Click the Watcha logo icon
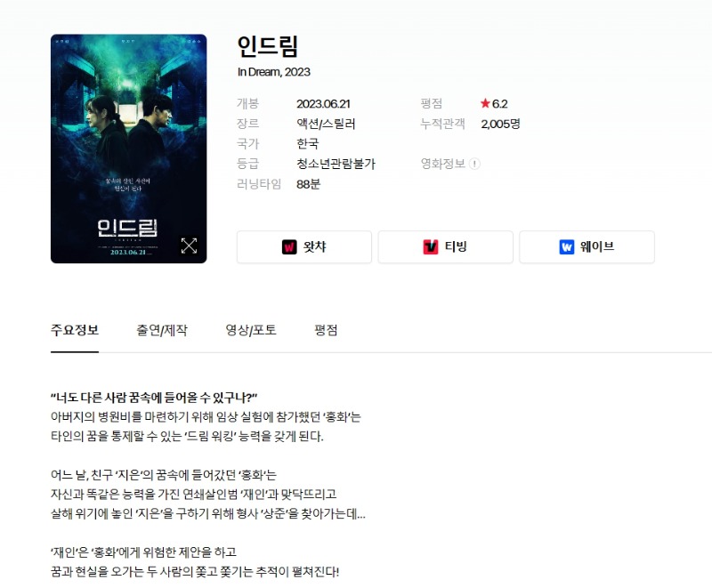The height and width of the screenshot is (588, 712). [x=289, y=246]
